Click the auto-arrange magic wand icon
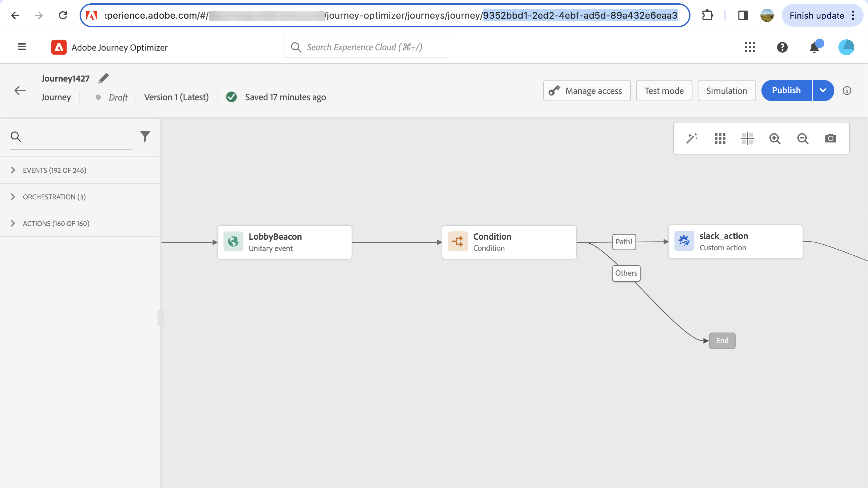This screenshot has width=868, height=488. 692,138
